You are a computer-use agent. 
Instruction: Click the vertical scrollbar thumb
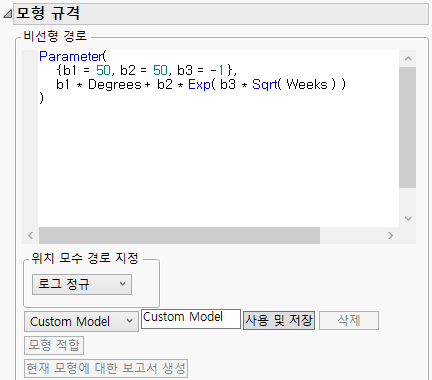(x=407, y=127)
